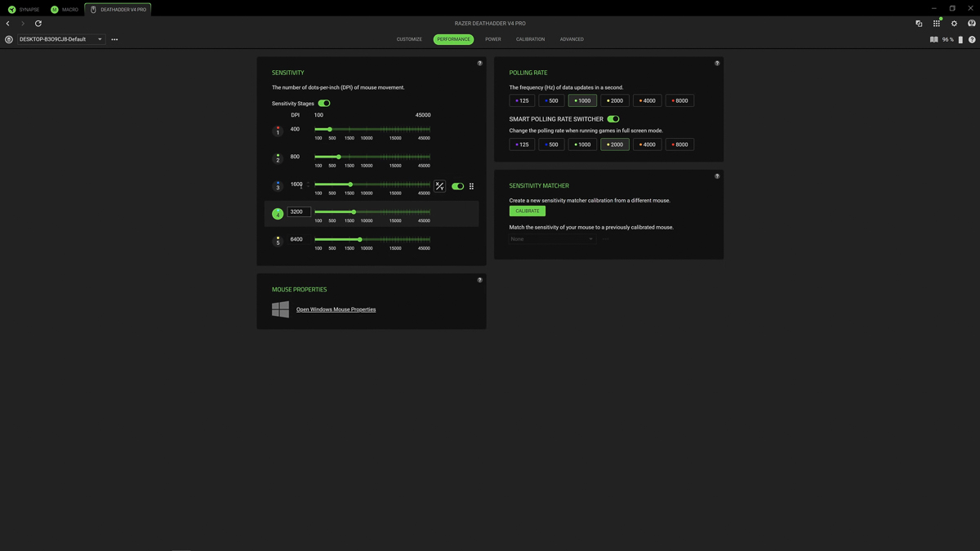
Task: Open the user account avatar icon
Action: (x=972, y=24)
